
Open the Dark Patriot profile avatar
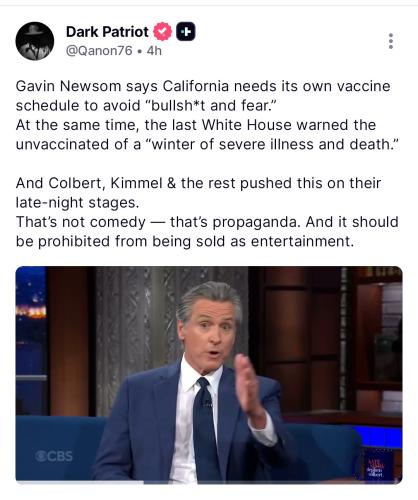click(x=35, y=41)
